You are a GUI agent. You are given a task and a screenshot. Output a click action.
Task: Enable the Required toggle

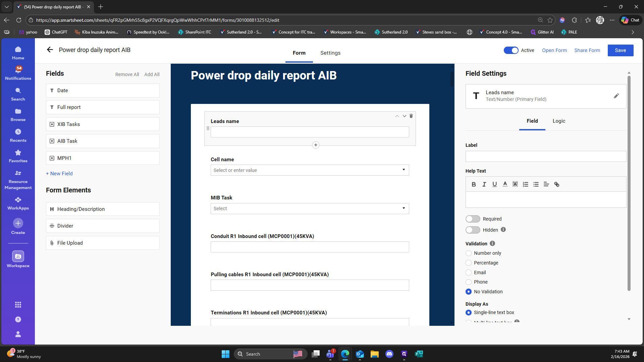[473, 219]
